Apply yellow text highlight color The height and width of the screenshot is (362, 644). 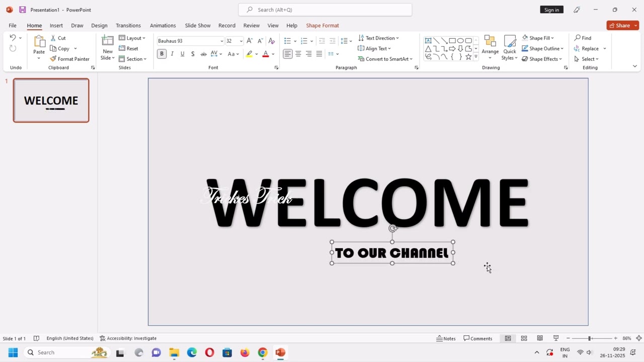pyautogui.click(x=249, y=54)
